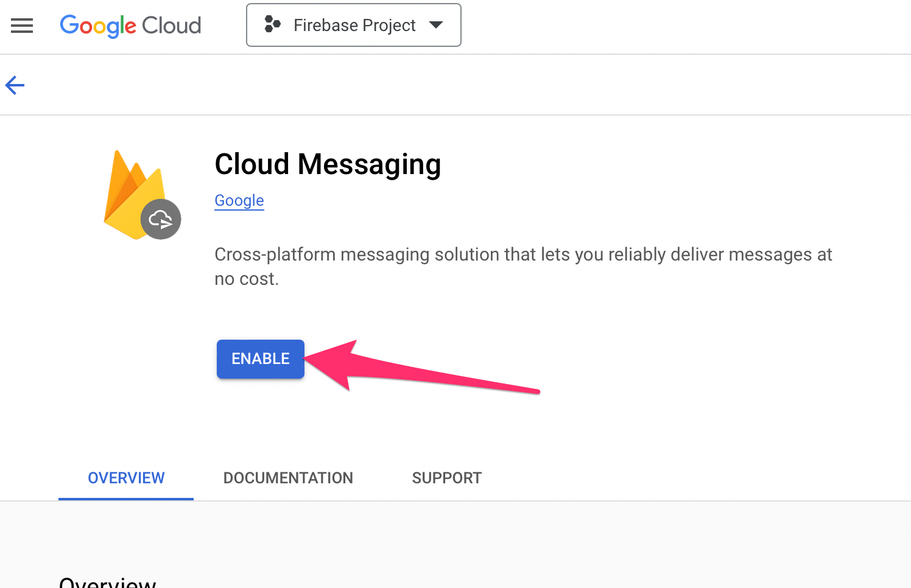Open the hamburger navigation menu
Screen dimensions: 911x588
point(22,26)
